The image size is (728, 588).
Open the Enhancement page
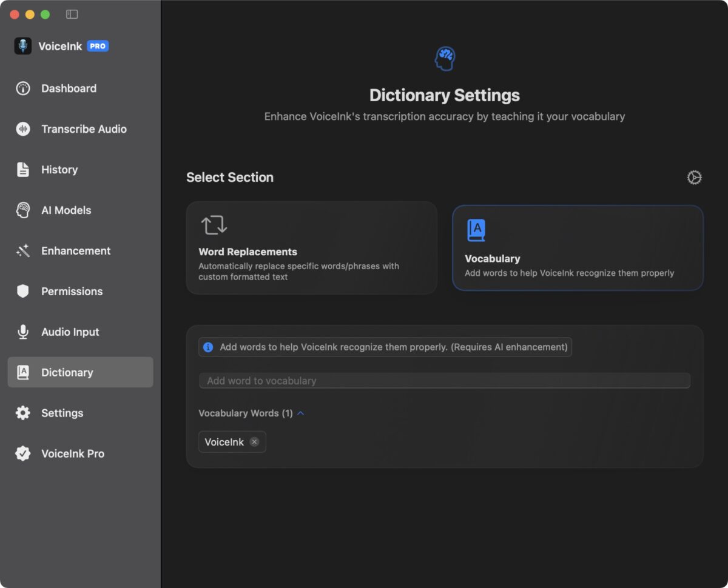tap(80, 251)
